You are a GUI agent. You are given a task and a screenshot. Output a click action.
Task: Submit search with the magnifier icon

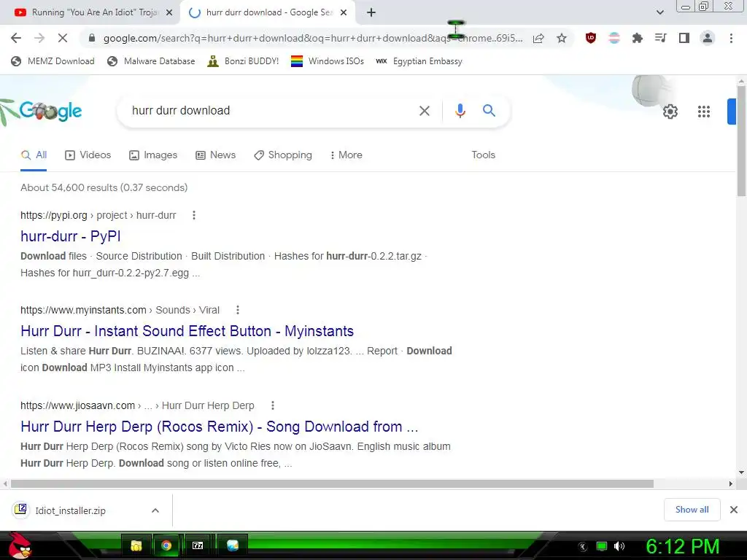pyautogui.click(x=489, y=111)
